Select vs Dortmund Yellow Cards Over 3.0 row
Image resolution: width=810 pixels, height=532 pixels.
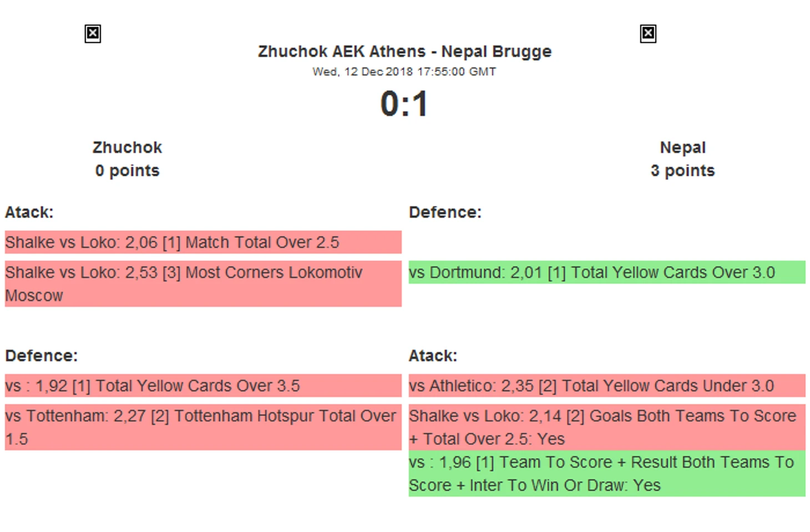point(607,272)
